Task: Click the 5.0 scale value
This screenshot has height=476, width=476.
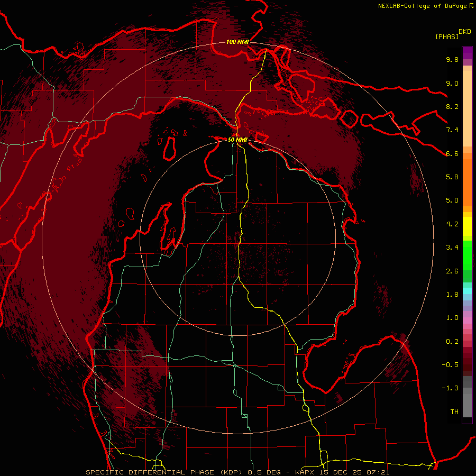Action: (452, 200)
